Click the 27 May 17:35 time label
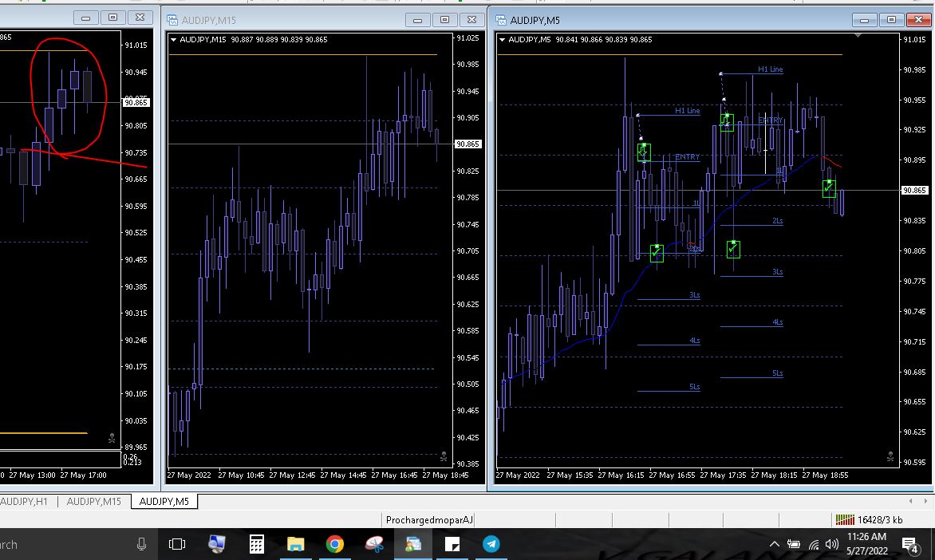This screenshot has width=935, height=560. 723,475
